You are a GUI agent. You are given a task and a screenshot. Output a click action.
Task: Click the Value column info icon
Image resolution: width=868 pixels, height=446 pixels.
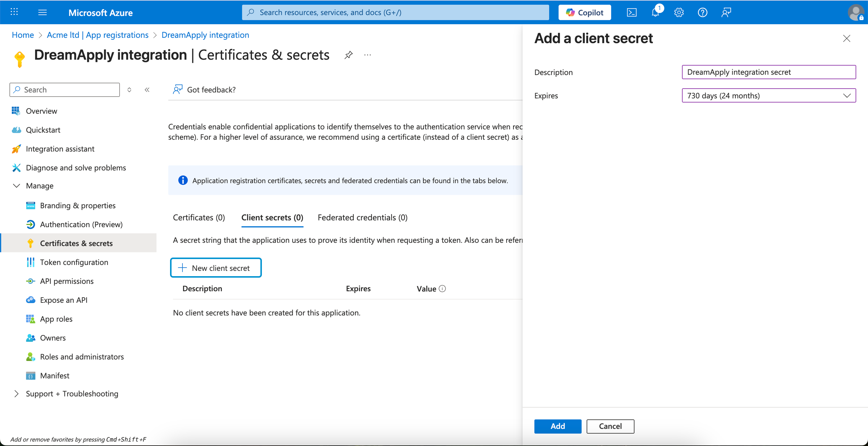[442, 289]
